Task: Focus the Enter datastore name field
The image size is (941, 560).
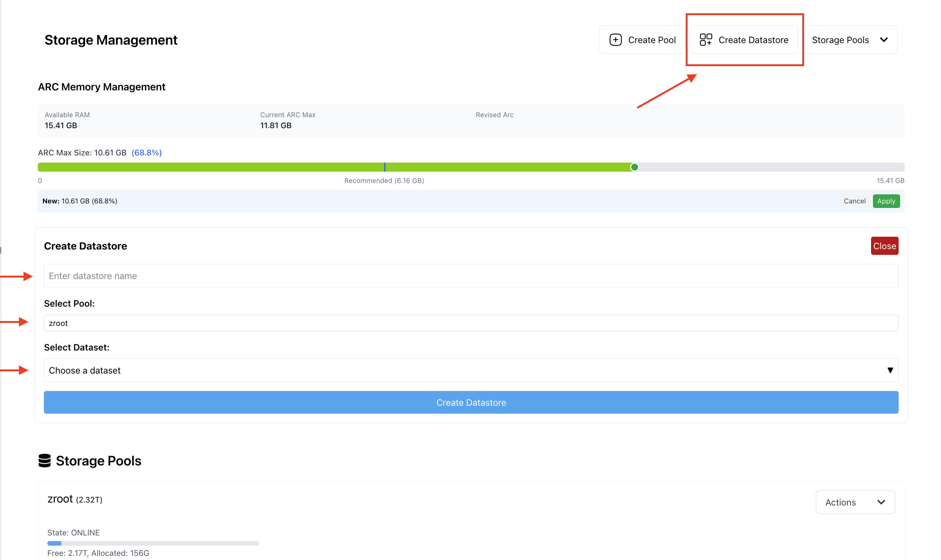Action: click(471, 276)
